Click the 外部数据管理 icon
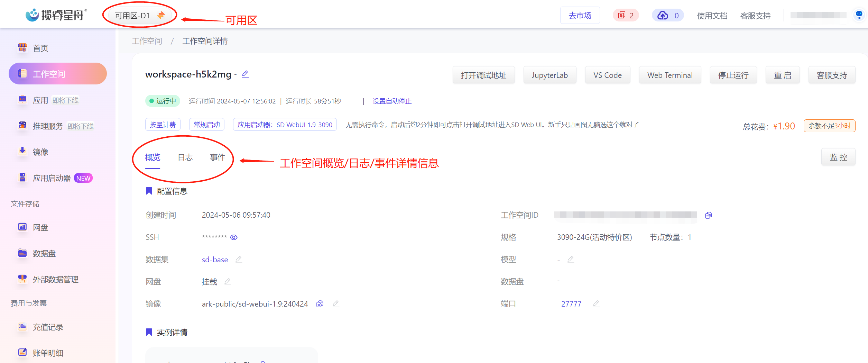The height and width of the screenshot is (363, 868). tap(22, 279)
